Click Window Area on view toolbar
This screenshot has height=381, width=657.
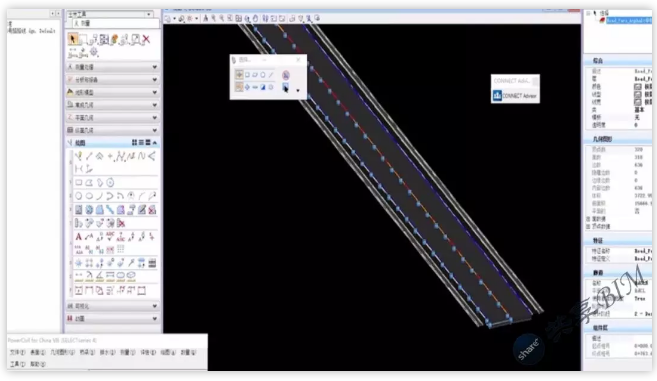230,18
